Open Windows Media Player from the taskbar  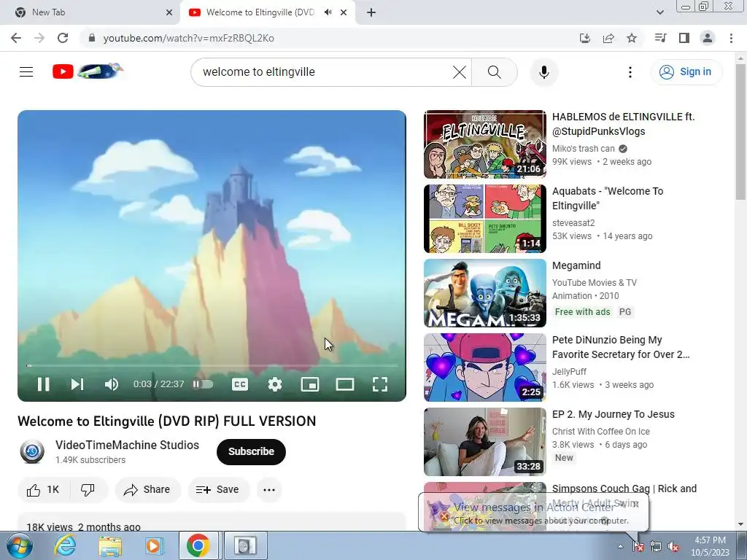tap(154, 545)
